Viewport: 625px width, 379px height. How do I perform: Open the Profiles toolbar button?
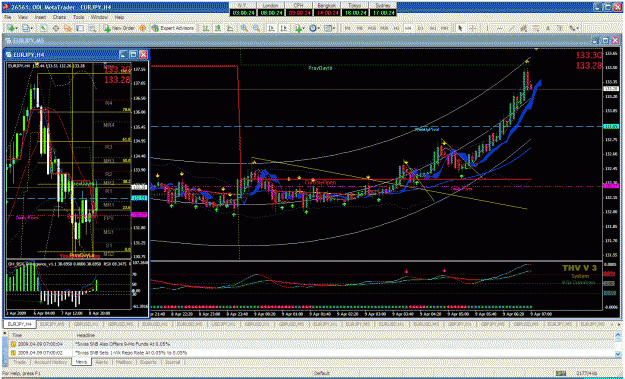[x=26, y=28]
